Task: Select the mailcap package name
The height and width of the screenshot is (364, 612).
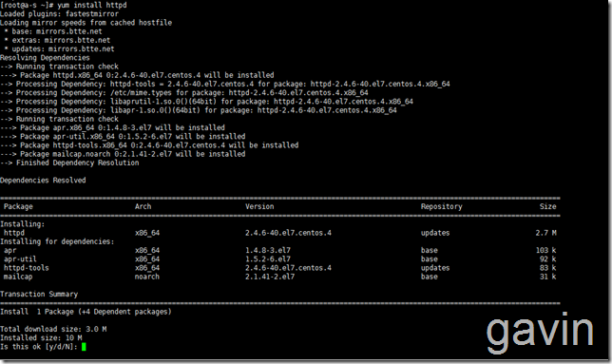Action: pos(18,277)
